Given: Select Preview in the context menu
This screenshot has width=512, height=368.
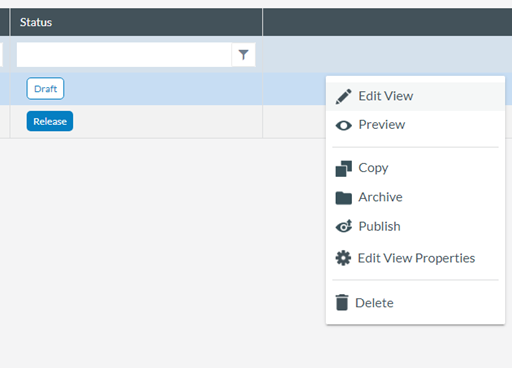Looking at the screenshot, I should pyautogui.click(x=415, y=125).
